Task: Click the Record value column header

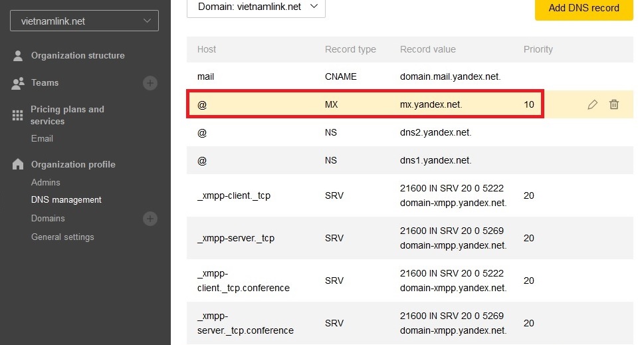Action: click(x=428, y=49)
